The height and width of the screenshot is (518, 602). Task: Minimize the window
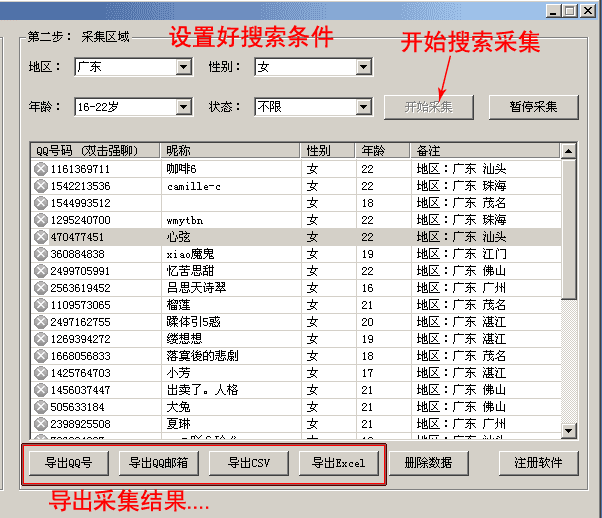click(x=553, y=10)
